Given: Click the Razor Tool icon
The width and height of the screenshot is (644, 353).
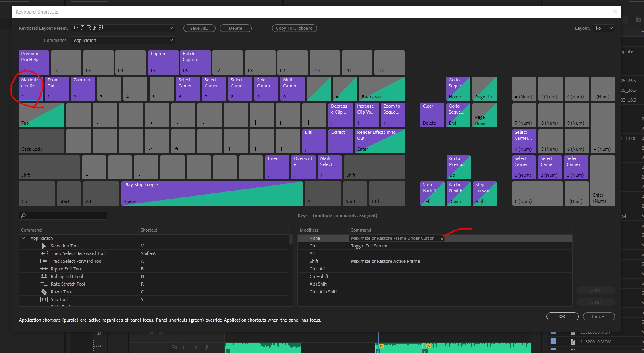Looking at the screenshot, I should 44,292.
